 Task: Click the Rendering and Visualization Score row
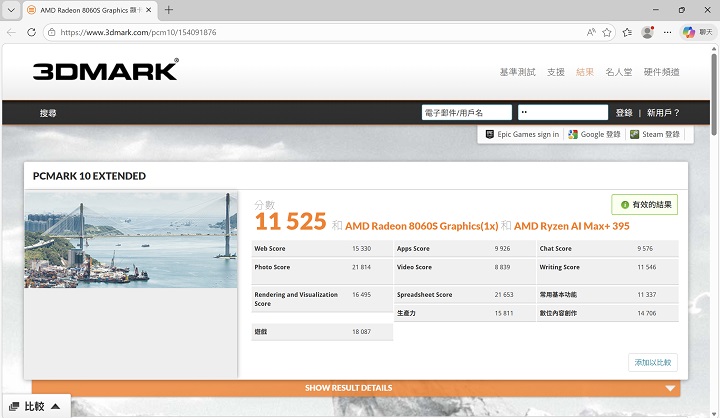322,299
